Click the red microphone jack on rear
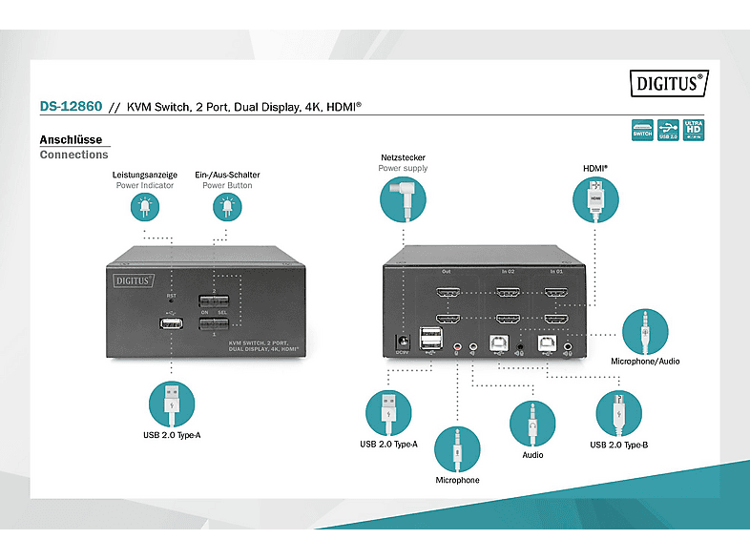Screen dimensions: 750x560 point(457,345)
